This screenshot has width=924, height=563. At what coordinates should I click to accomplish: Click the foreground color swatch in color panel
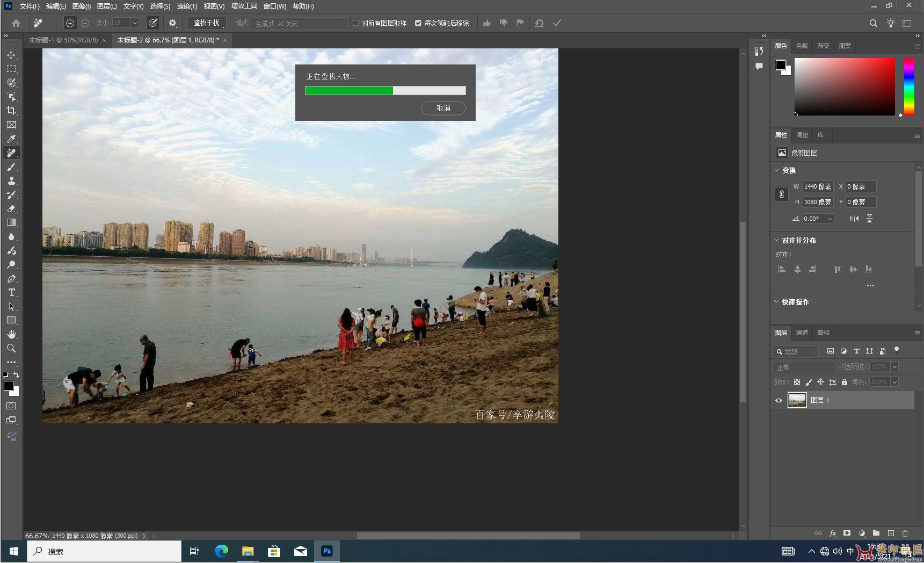781,65
